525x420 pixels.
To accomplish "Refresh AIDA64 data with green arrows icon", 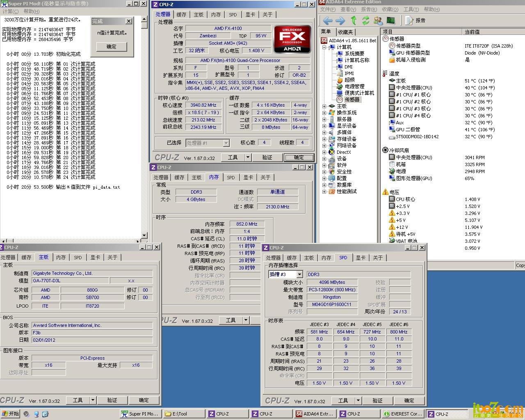I will click(x=365, y=21).
